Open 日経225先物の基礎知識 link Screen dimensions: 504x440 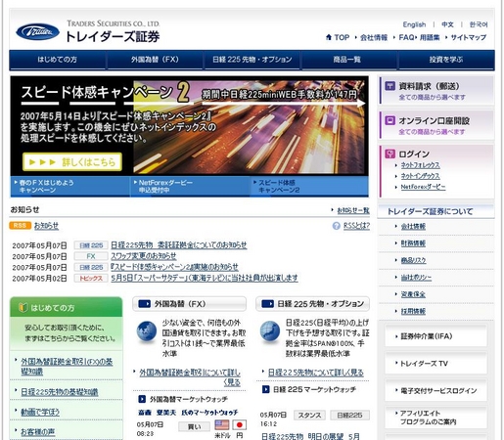(60, 392)
